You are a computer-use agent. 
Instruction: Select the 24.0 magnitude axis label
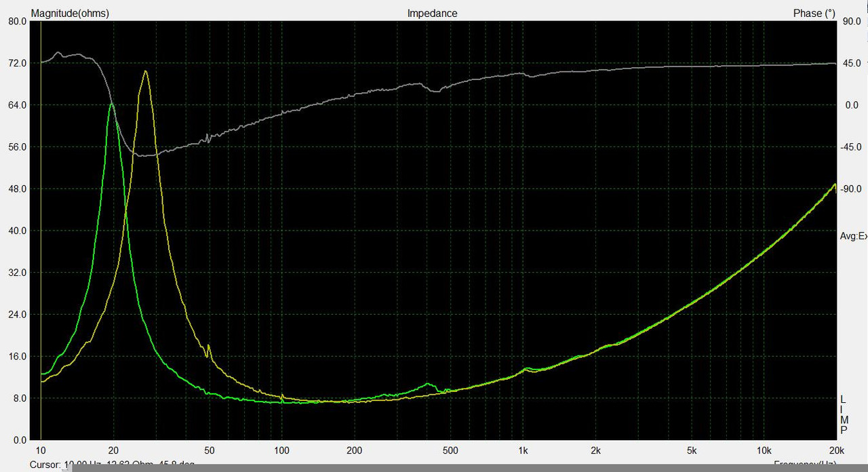tap(16, 315)
